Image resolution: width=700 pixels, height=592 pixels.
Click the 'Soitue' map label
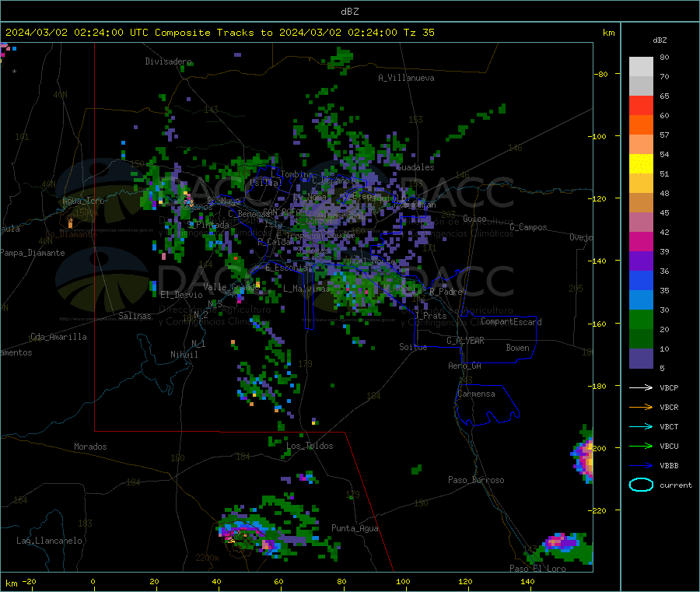413,347
